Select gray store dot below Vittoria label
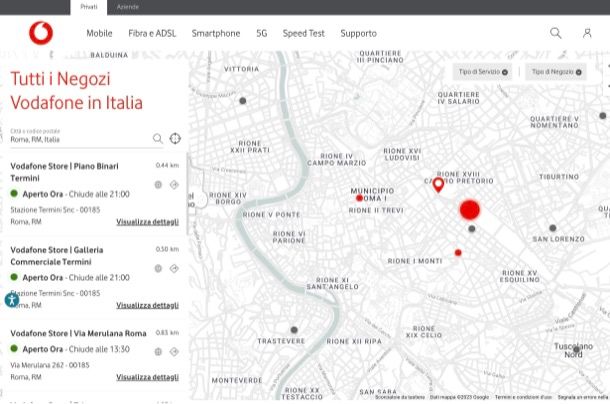Viewport: 610px width, 404px height. tap(243, 101)
